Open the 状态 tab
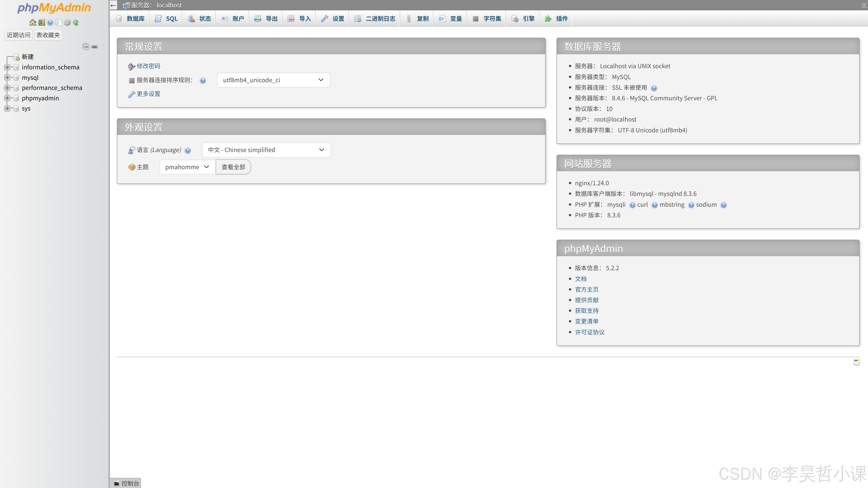The width and height of the screenshot is (868, 488). [x=199, y=19]
